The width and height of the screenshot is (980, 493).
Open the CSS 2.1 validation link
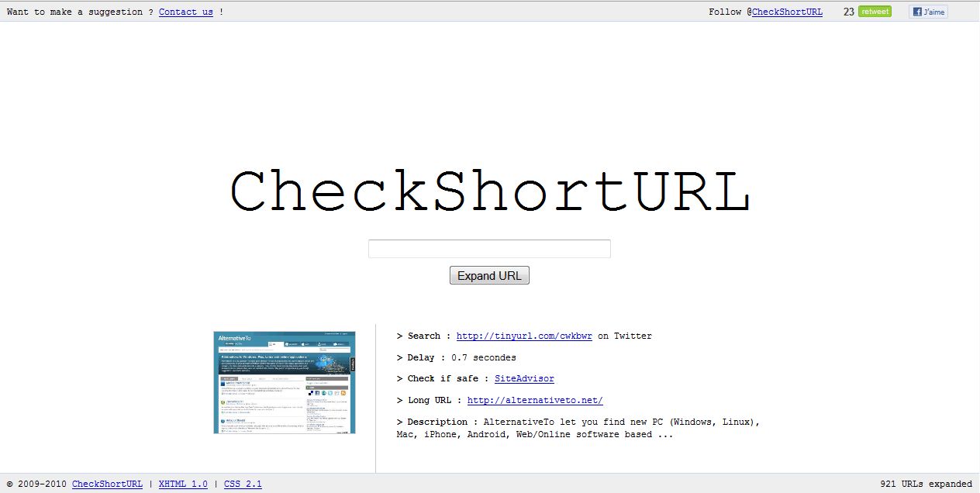(x=243, y=484)
